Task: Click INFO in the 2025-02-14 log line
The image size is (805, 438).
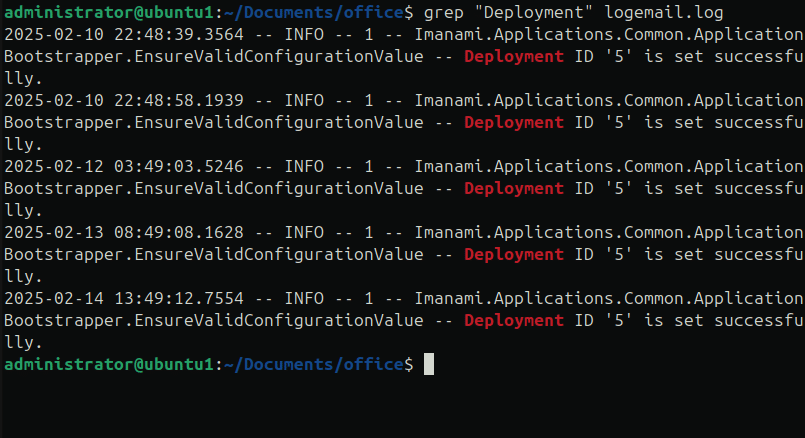Action: [304, 298]
